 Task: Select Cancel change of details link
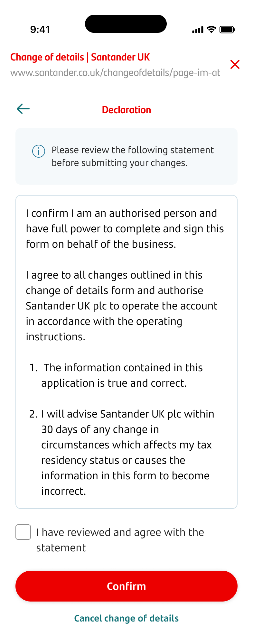click(126, 618)
